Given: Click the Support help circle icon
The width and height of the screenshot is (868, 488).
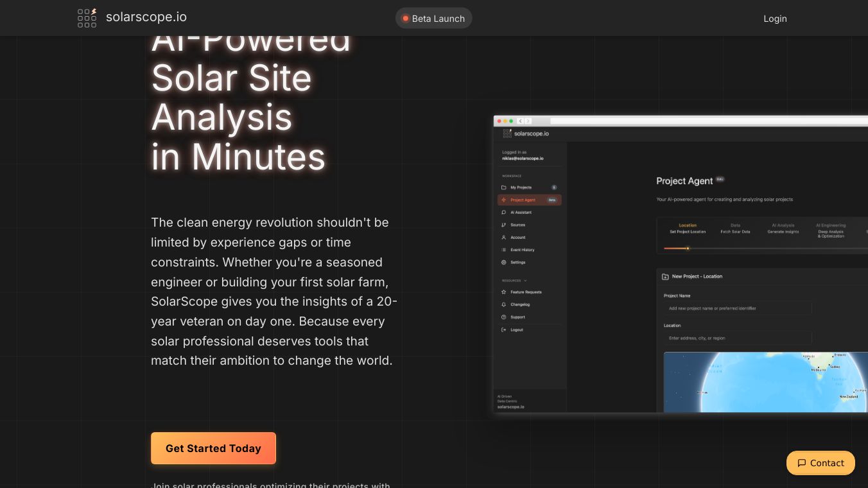Looking at the screenshot, I should (x=504, y=317).
